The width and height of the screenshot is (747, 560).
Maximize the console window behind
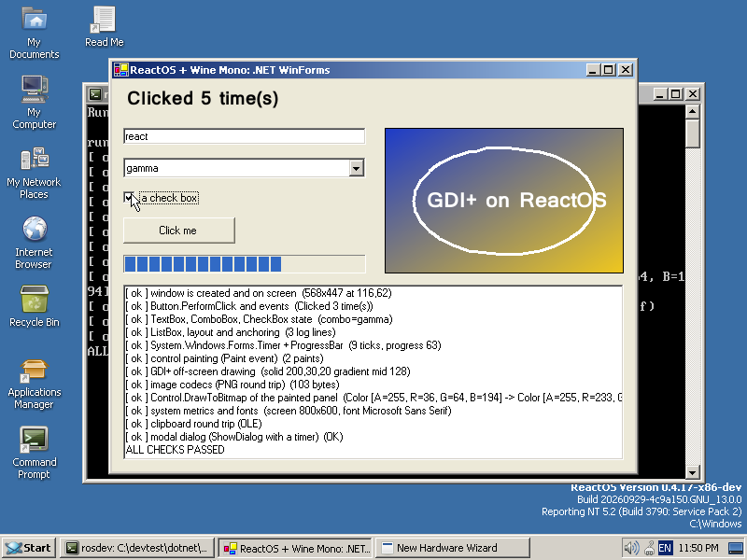[675, 94]
